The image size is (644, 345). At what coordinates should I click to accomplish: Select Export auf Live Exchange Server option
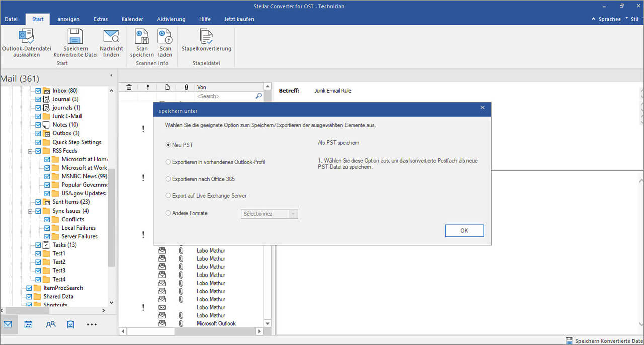click(169, 196)
